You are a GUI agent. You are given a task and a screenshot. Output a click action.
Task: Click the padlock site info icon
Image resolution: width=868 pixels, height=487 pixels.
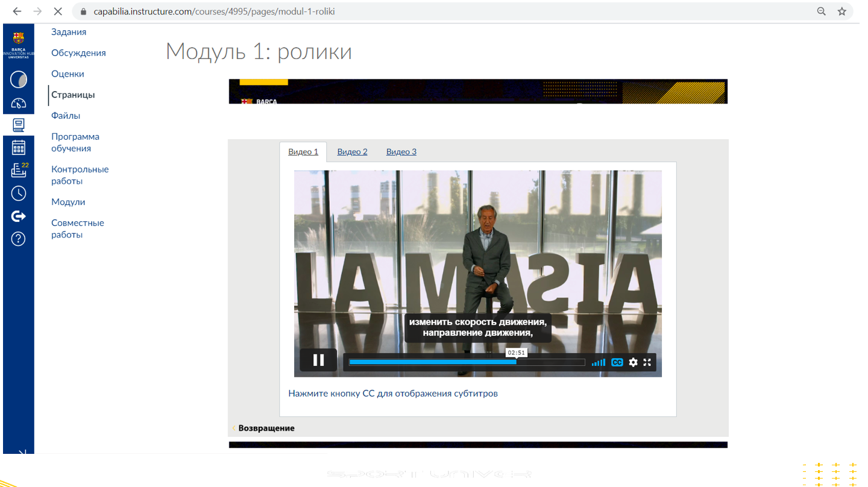click(84, 11)
